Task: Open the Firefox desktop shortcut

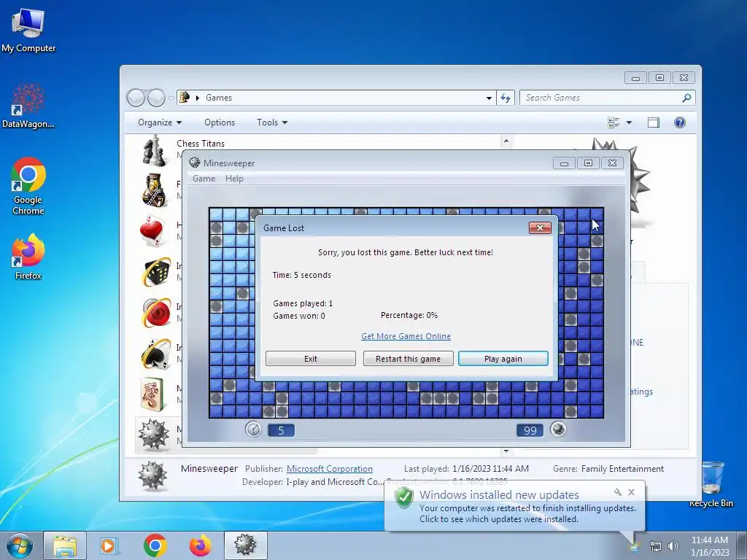Action: coord(28,256)
